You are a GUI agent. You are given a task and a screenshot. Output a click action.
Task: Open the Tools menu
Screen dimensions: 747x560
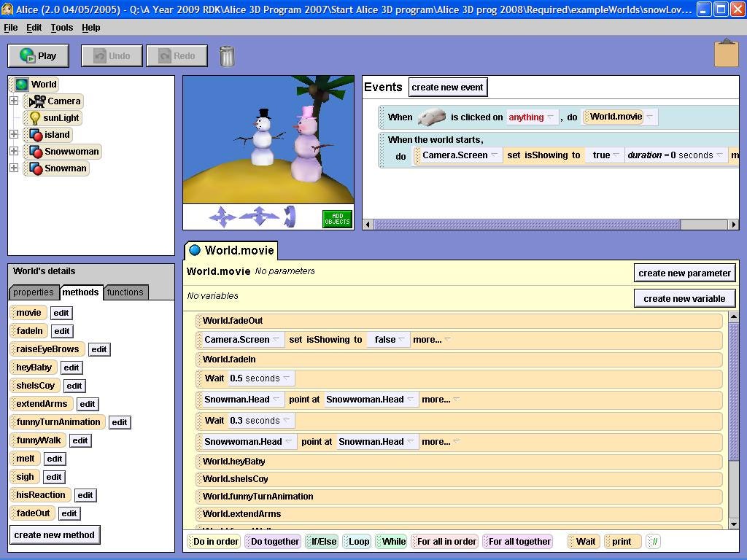coord(61,28)
